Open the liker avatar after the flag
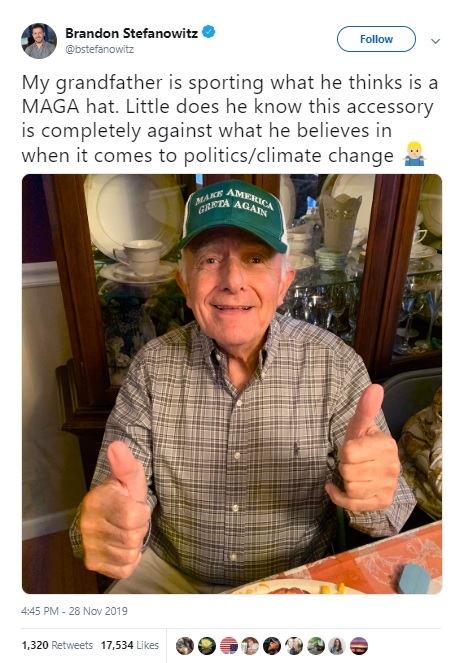 click(250, 646)
